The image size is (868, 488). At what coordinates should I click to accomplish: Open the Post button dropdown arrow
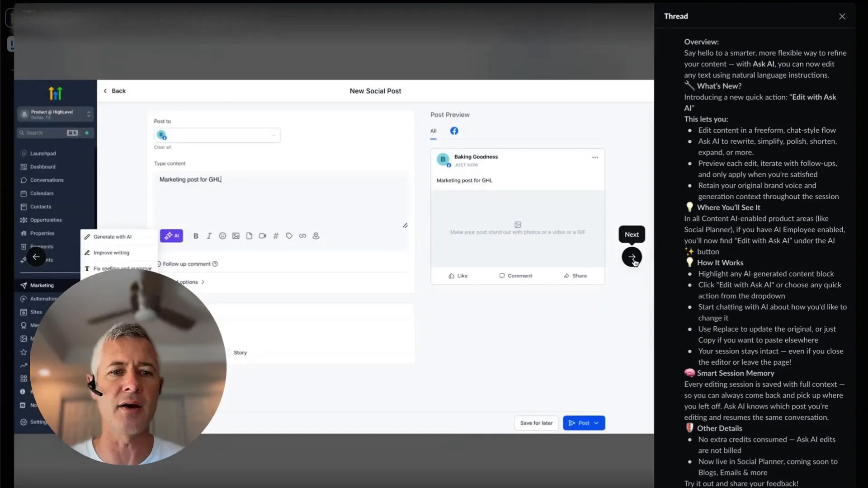point(597,423)
